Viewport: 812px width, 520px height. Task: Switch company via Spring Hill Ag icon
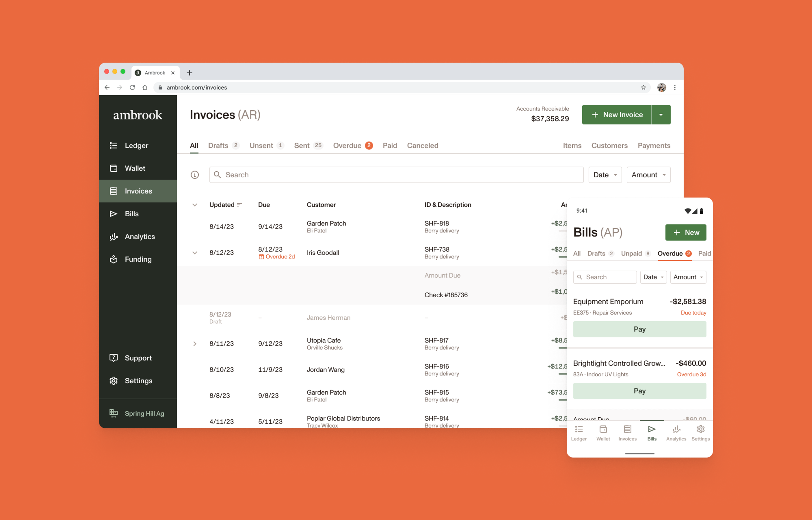tap(114, 413)
